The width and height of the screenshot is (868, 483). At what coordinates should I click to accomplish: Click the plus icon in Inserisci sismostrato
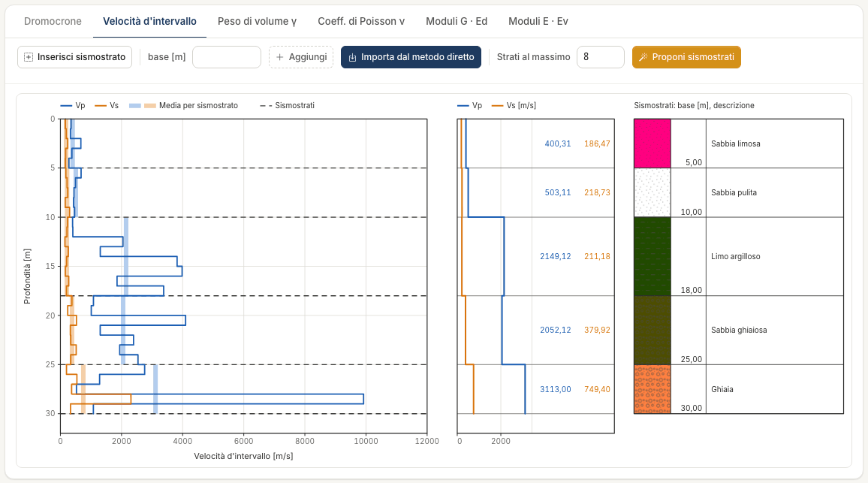click(x=29, y=57)
